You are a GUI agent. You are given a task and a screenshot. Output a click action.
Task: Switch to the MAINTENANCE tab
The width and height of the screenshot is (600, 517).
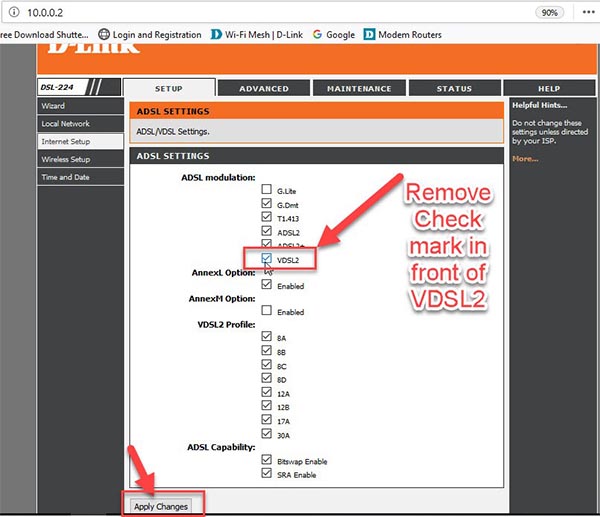coord(359,88)
